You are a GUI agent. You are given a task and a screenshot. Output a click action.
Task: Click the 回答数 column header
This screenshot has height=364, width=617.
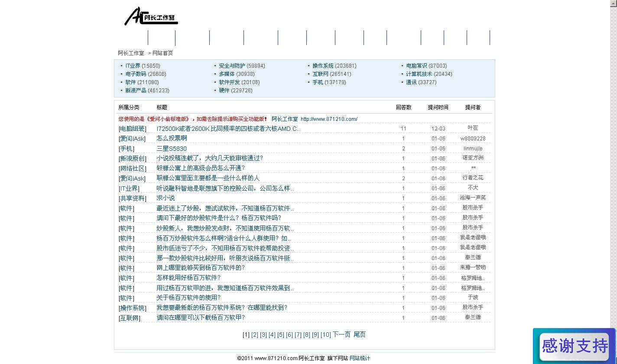403,107
